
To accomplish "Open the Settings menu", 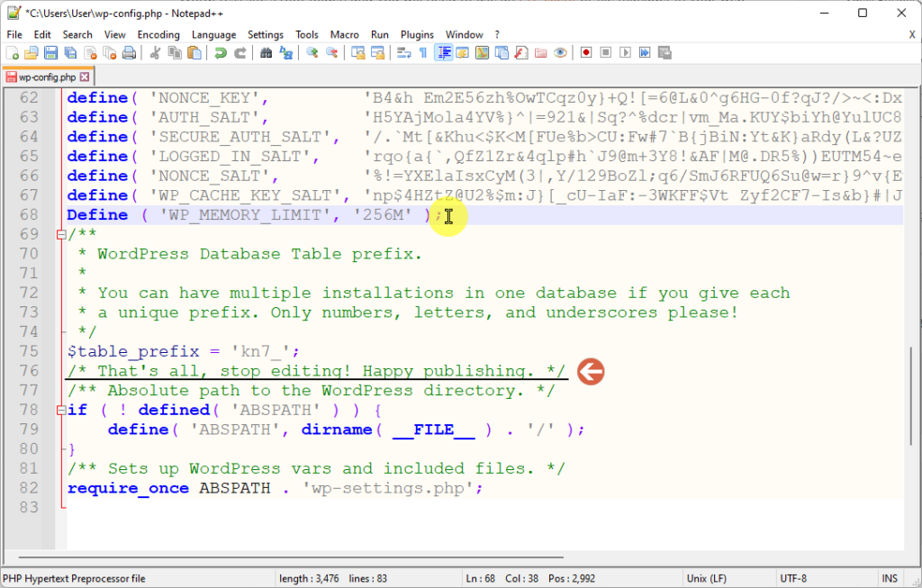I will click(266, 35).
